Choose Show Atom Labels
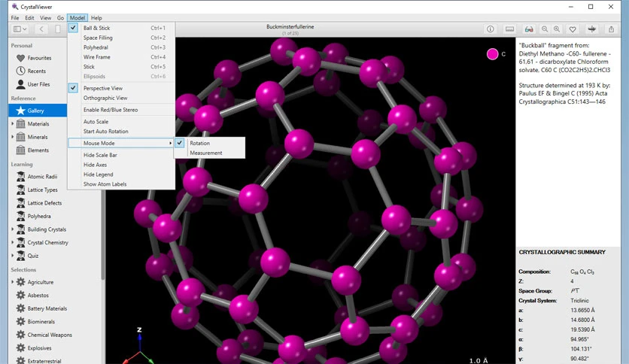The image size is (629, 364). click(121, 184)
